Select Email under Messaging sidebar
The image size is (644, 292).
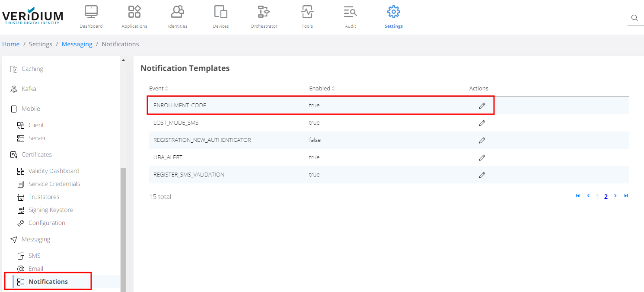(36, 269)
